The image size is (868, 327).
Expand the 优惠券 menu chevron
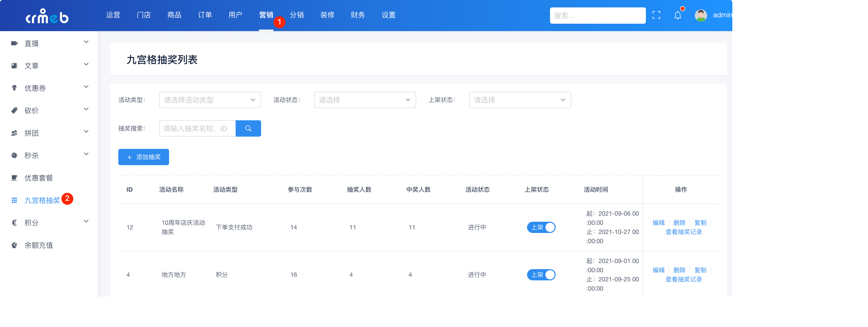coord(86,87)
